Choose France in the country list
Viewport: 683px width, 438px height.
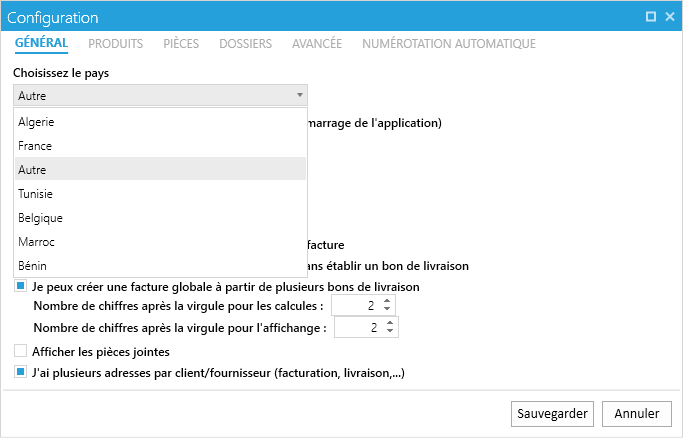point(35,146)
